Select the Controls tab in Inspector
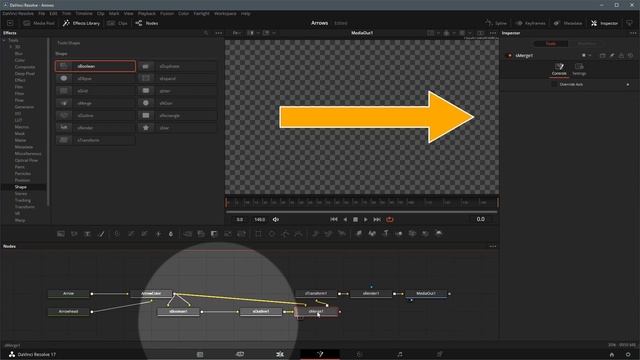 [559, 69]
